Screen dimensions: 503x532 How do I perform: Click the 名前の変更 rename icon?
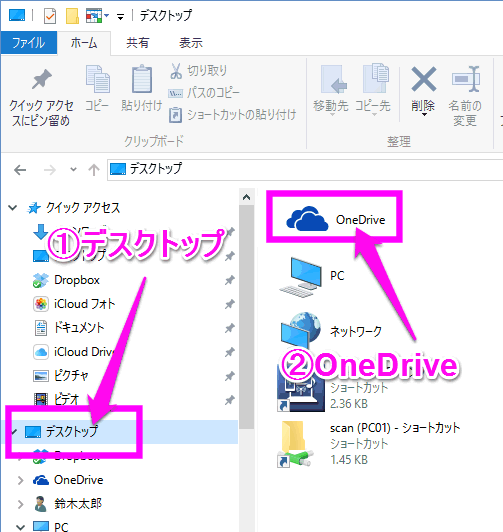(466, 79)
